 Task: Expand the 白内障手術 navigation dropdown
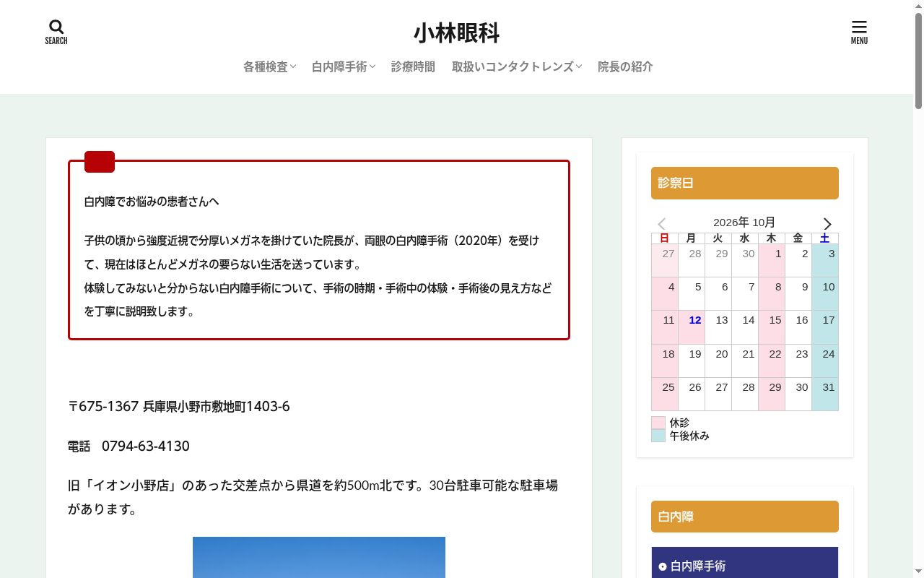[x=344, y=66]
